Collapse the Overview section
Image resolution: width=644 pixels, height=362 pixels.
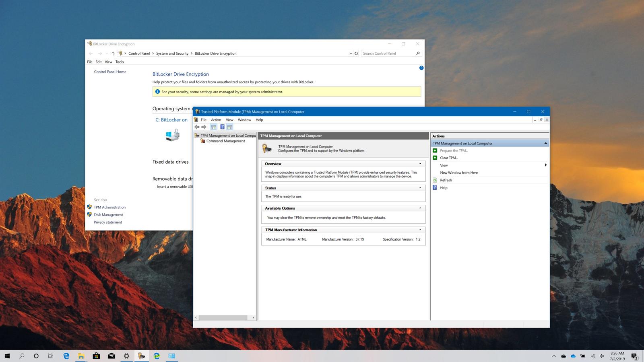[x=420, y=164]
